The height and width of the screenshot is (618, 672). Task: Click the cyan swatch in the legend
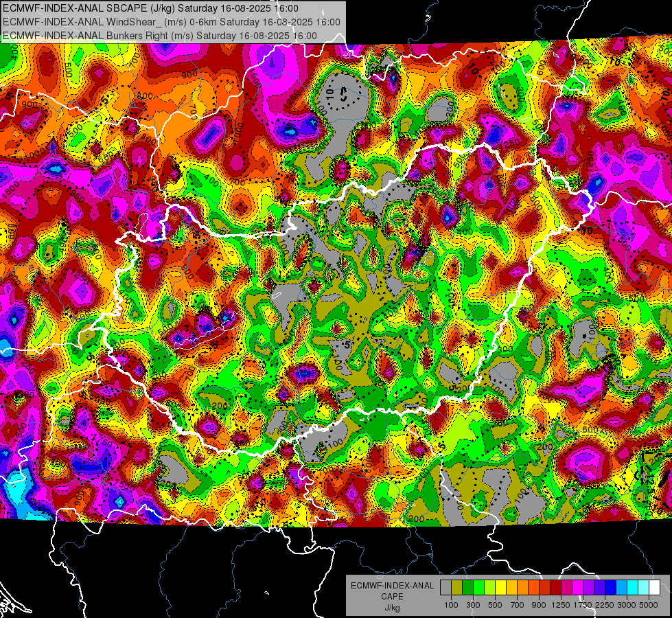(633, 588)
